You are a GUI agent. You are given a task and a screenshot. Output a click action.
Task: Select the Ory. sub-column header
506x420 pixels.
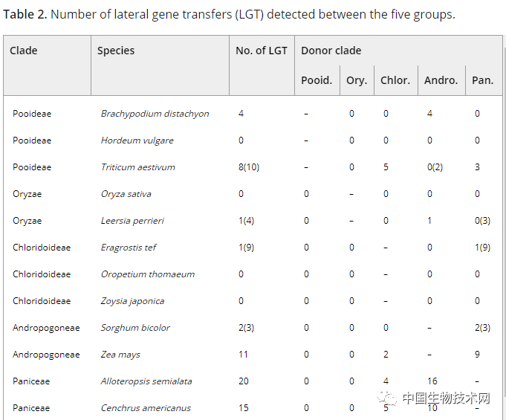(x=357, y=80)
